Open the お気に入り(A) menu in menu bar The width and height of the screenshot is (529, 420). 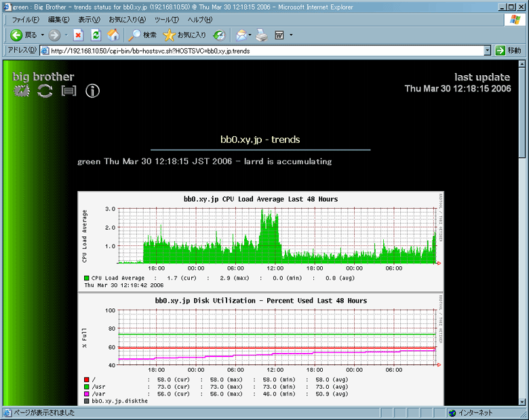[x=127, y=20]
